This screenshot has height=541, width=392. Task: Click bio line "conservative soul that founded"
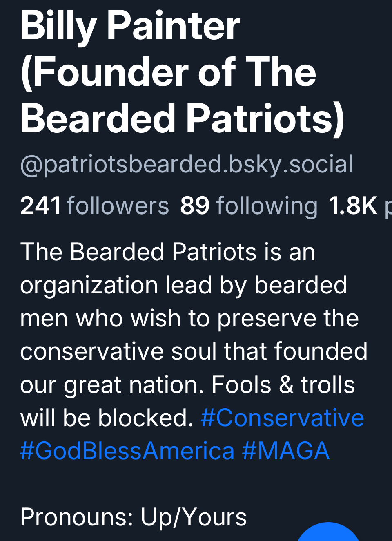(x=194, y=351)
